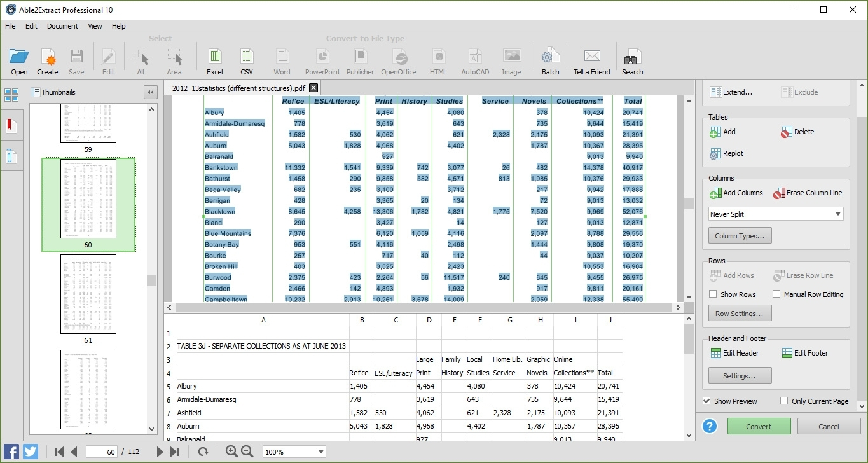The image size is (868, 463).
Task: Click the Add table icon
Action: tap(717, 132)
